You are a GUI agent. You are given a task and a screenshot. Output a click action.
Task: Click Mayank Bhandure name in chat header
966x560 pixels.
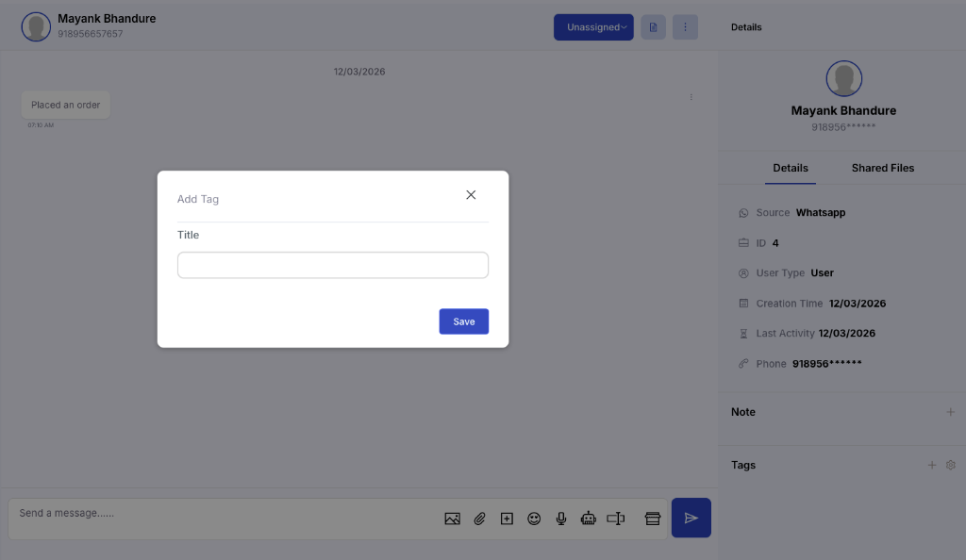click(107, 19)
